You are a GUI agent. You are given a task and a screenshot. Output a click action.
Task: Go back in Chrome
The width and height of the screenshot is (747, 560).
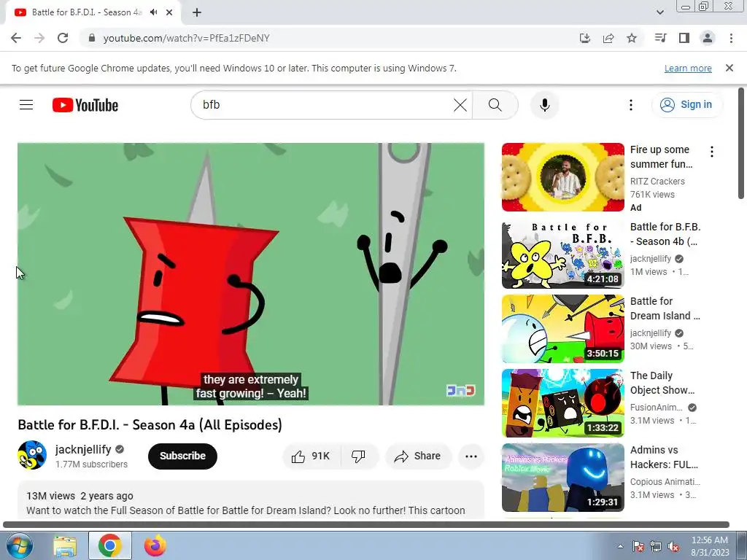16,38
